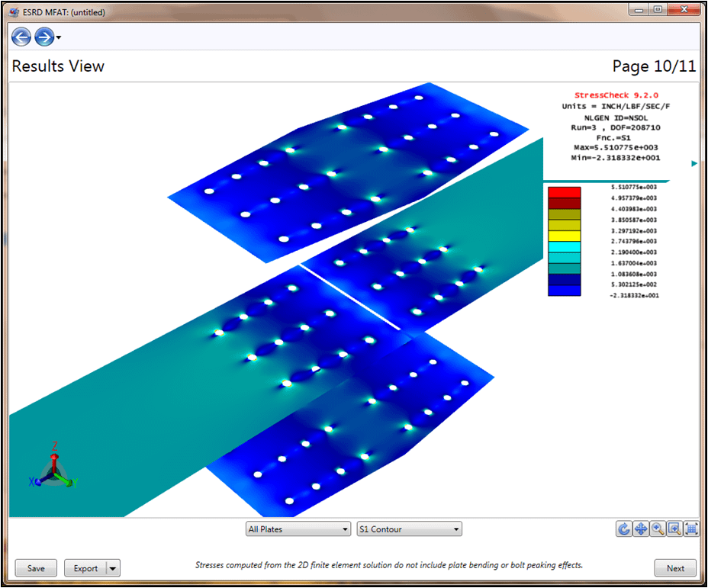Open the S1 Contour dropdown

point(409,529)
